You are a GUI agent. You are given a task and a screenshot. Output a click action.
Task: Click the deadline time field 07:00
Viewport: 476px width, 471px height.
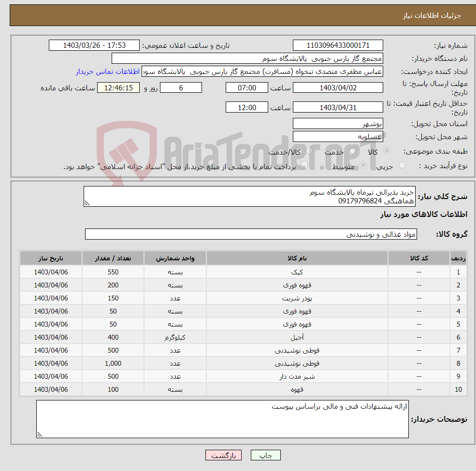[247, 88]
